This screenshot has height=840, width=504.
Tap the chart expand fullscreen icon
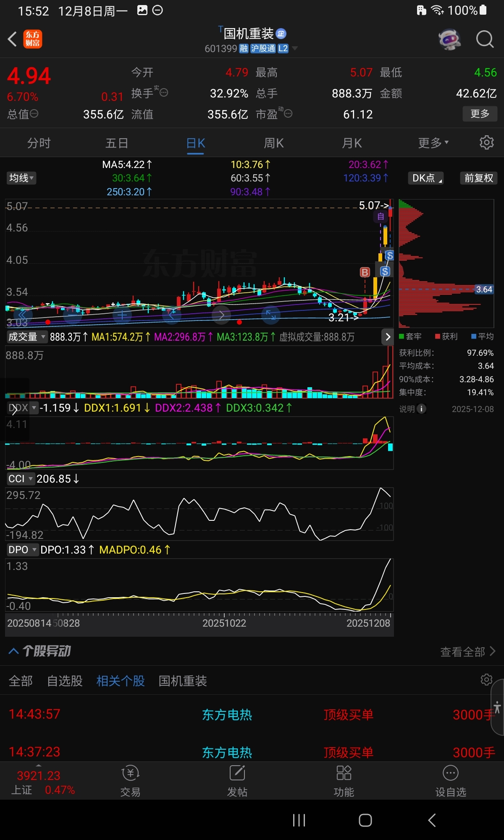[270, 314]
